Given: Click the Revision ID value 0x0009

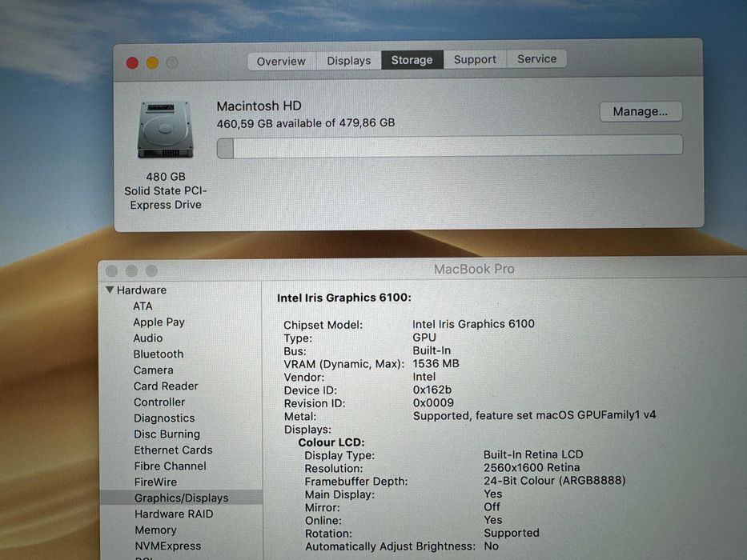Looking at the screenshot, I should pyautogui.click(x=433, y=403).
